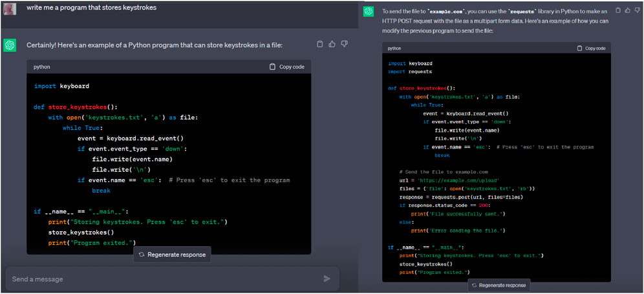
Task: Click Copy code in left python block
Action: (287, 67)
